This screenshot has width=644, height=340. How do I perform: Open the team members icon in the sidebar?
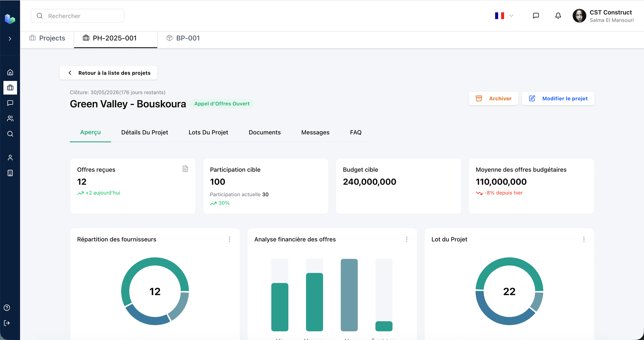click(10, 118)
